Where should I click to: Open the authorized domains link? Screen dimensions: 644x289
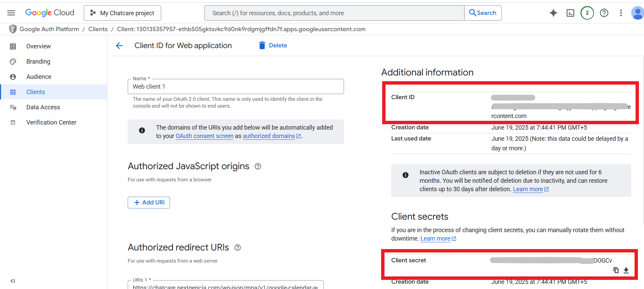coord(272,136)
